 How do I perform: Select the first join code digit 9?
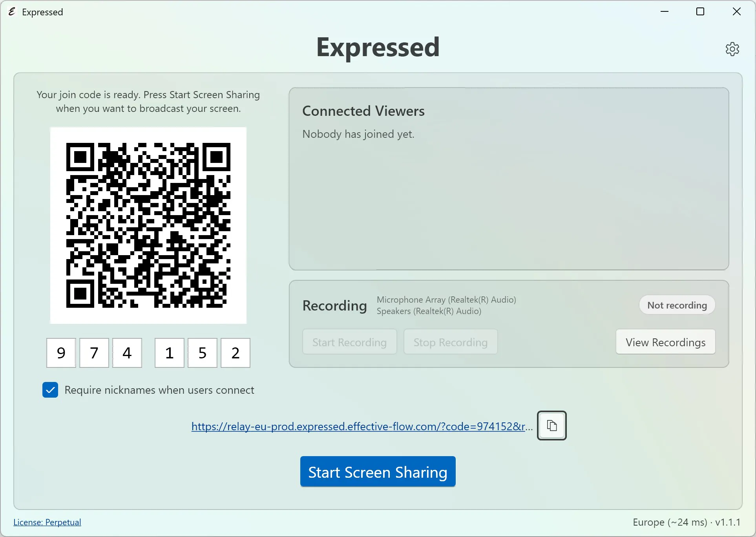click(61, 353)
